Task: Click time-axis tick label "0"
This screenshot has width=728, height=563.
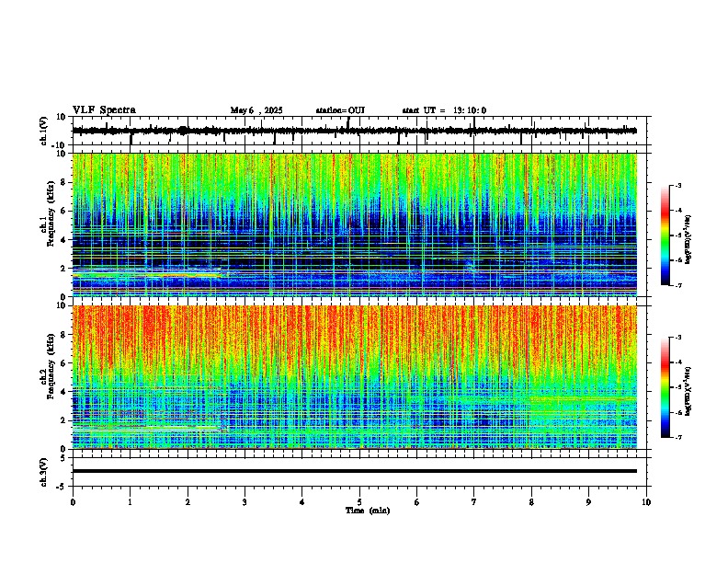Action: point(73,502)
